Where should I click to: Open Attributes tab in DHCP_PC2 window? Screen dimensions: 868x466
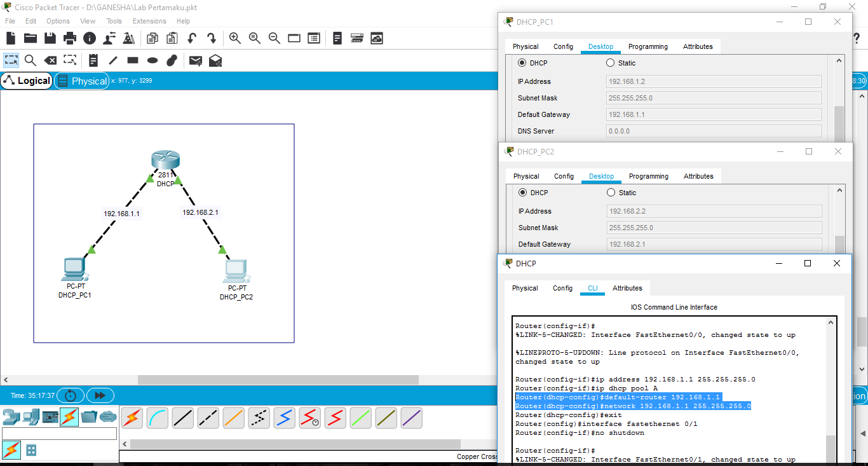coord(698,176)
